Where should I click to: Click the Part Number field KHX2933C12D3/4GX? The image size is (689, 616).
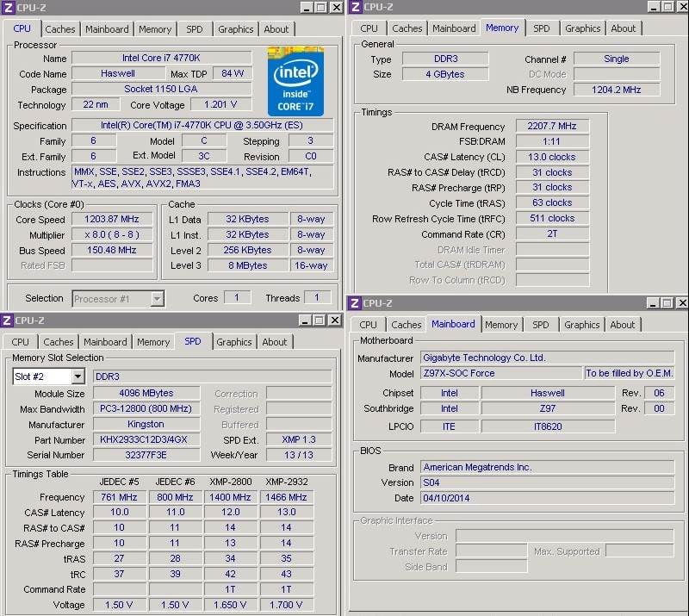[146, 440]
